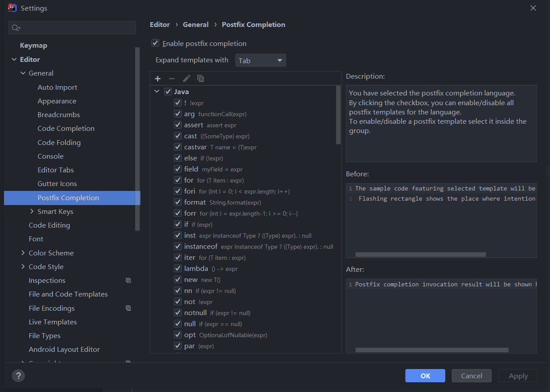Click the Editor breadcrumb
Viewport: 550px width, 392px height.
tap(160, 25)
